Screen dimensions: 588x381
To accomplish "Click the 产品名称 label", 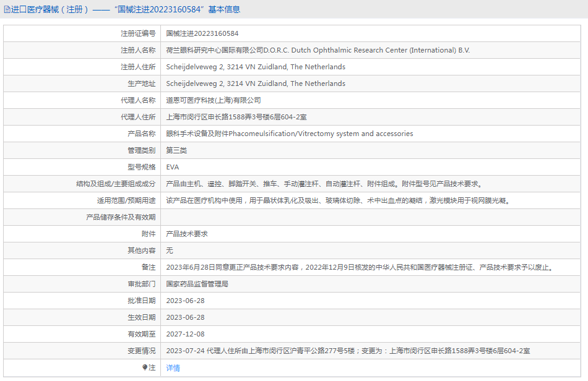I will pos(141,134).
